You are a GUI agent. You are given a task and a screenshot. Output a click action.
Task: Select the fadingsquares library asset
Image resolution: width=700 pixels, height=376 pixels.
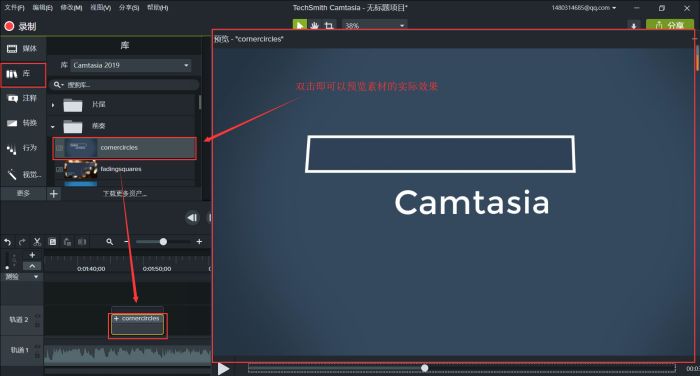tap(125, 169)
